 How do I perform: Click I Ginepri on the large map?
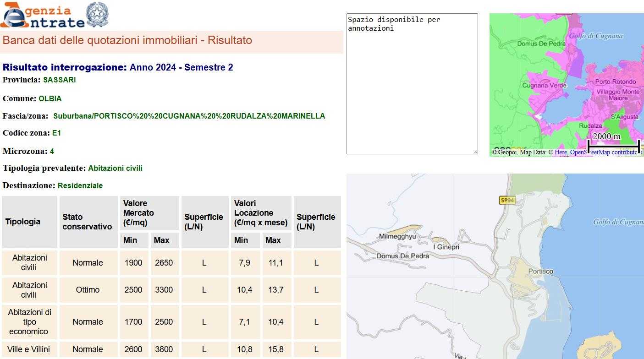click(x=446, y=247)
